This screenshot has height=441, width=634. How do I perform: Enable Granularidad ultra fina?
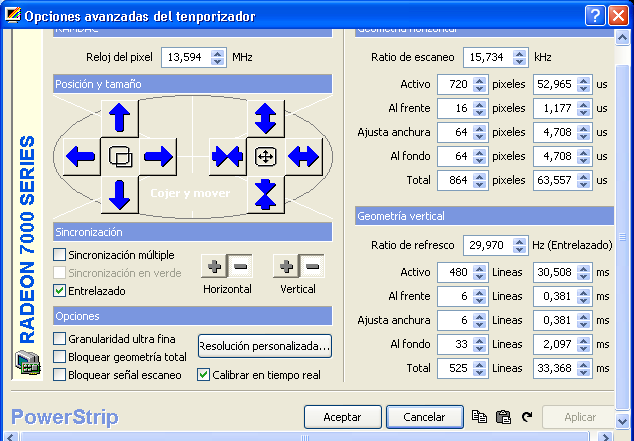pyautogui.click(x=59, y=339)
